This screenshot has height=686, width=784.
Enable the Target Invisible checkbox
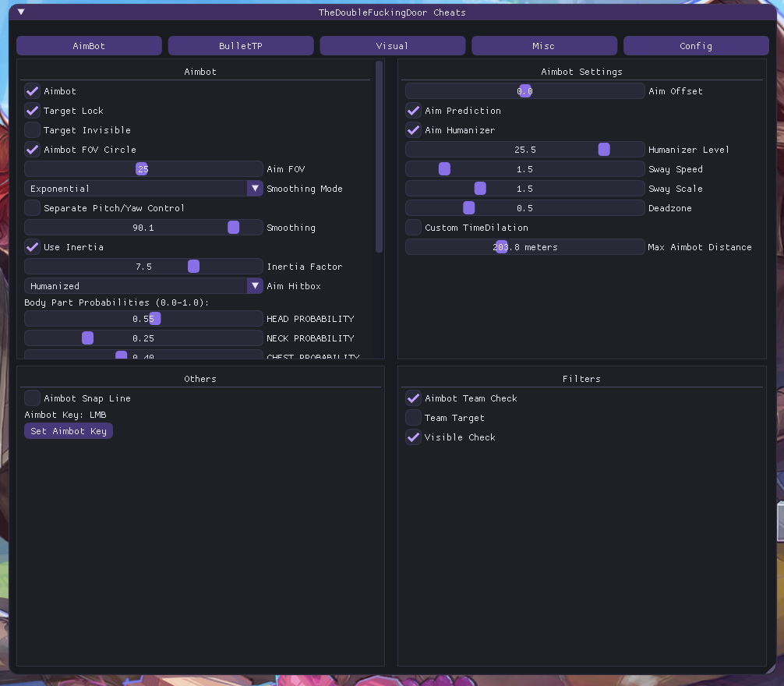click(x=33, y=130)
